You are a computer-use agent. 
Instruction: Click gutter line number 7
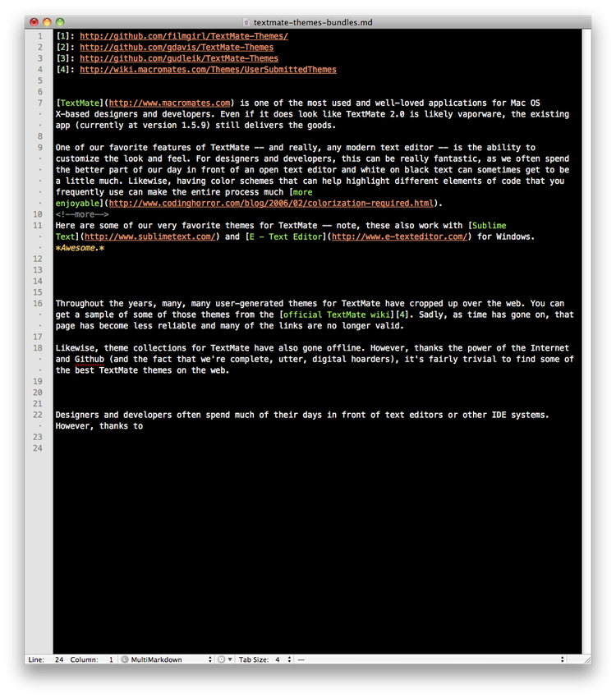39,103
